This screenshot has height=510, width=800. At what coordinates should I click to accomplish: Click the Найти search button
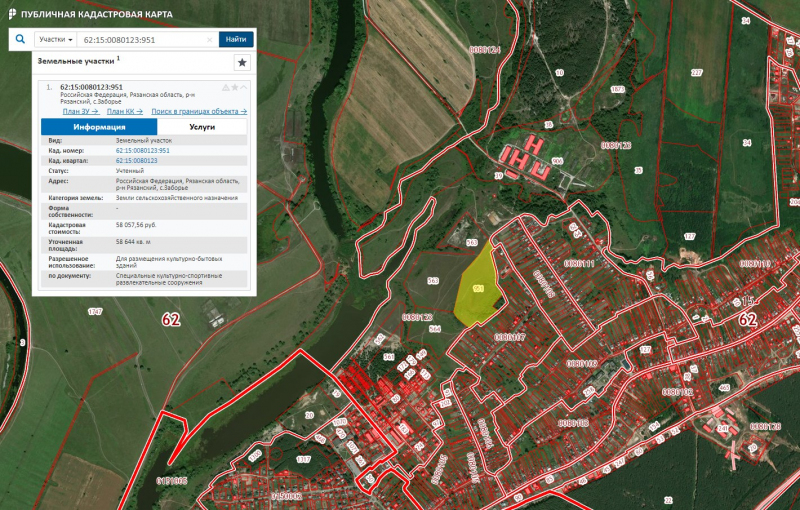pos(236,39)
